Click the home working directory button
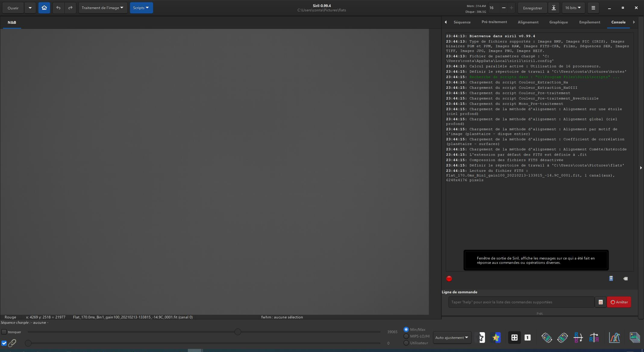644x352 pixels. click(x=44, y=8)
